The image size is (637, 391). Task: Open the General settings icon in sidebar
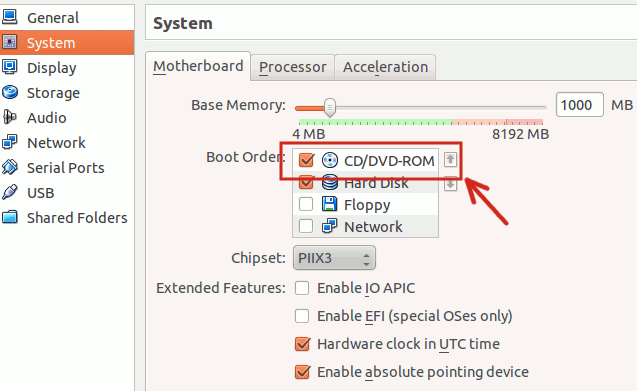[x=10, y=17]
